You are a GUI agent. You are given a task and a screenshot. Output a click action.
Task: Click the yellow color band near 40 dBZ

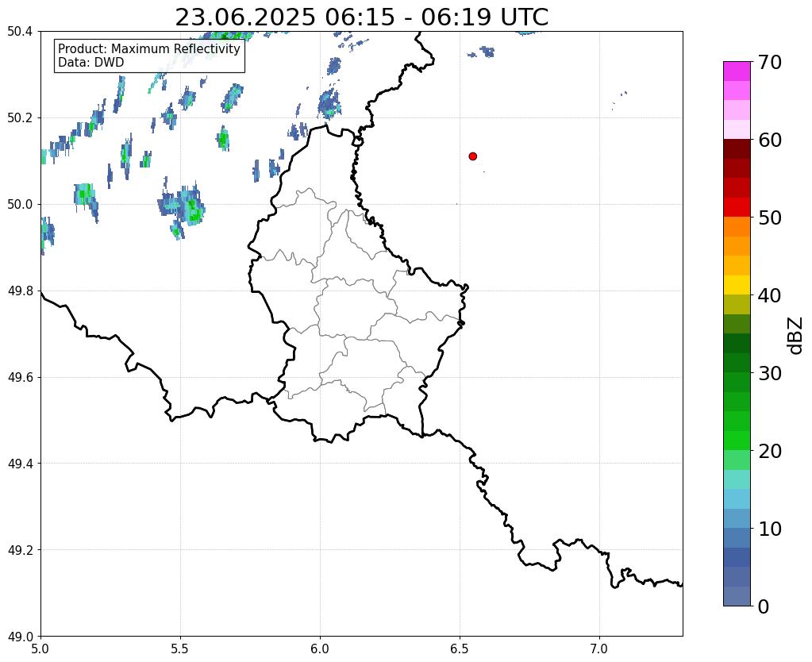pos(737,285)
